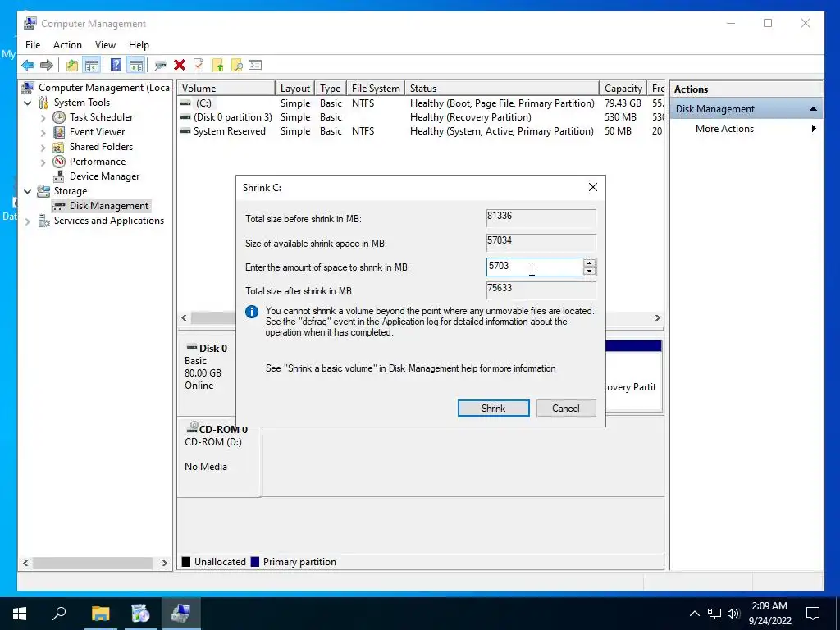Open the Help menu
The width and height of the screenshot is (840, 630).
[139, 45]
